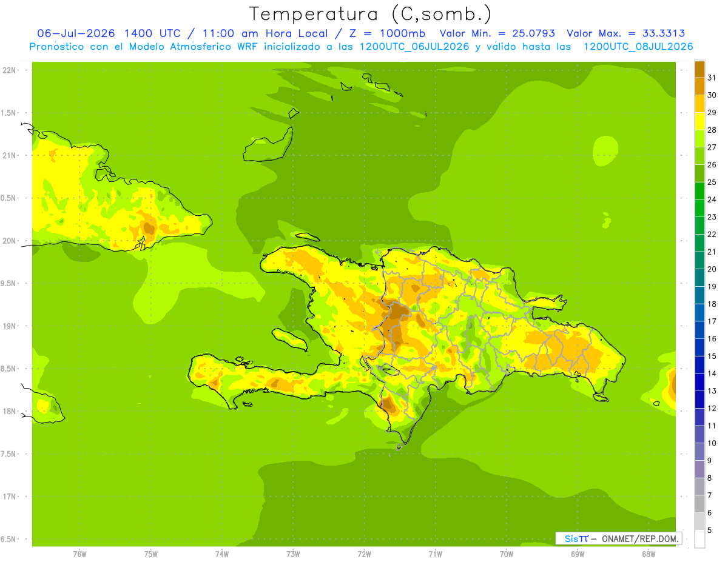Viewport: 728px width, 562px height.
Task: Click the "76W" longitude axis label
Action: tap(79, 554)
